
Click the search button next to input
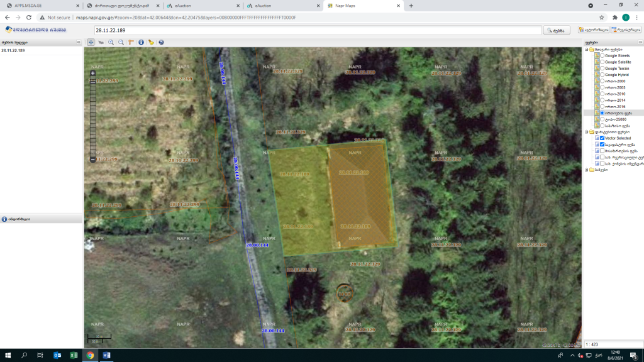click(x=557, y=30)
